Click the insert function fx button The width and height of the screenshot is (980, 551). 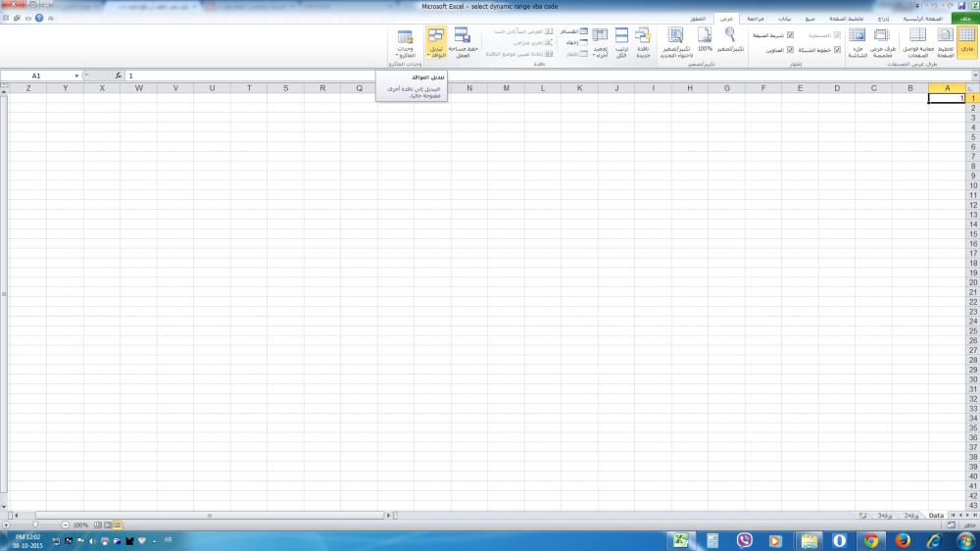pos(118,75)
